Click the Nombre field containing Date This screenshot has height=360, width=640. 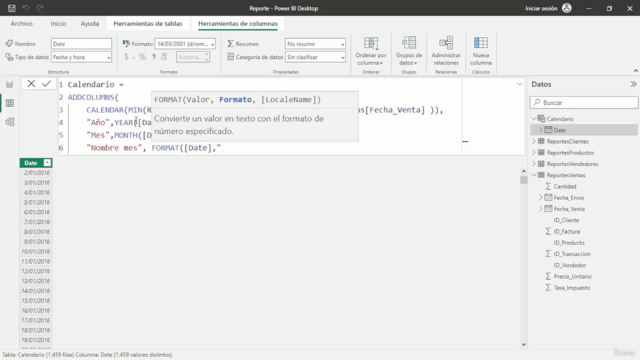tap(81, 44)
